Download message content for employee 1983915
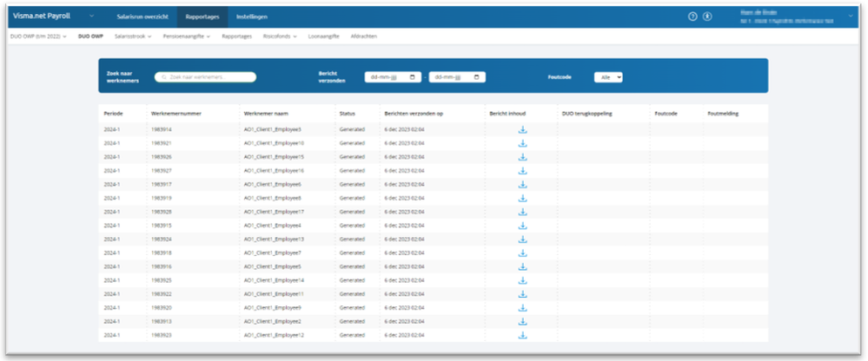 point(522,226)
